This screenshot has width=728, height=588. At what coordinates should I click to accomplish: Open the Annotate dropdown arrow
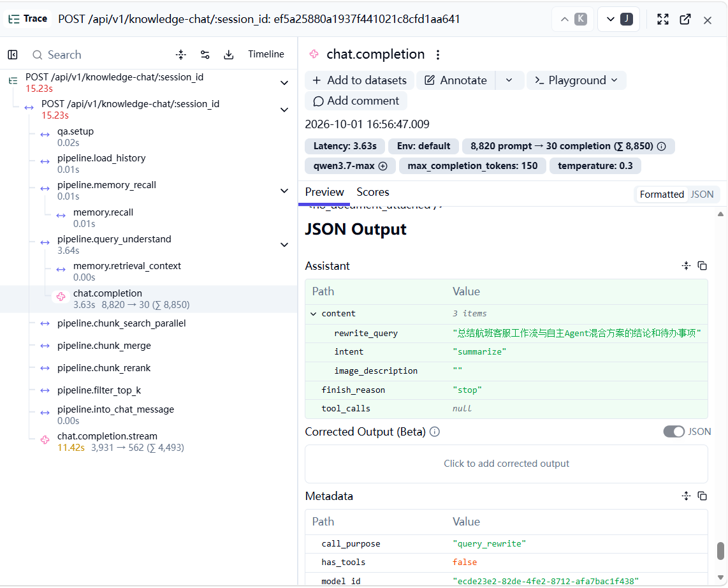point(509,80)
